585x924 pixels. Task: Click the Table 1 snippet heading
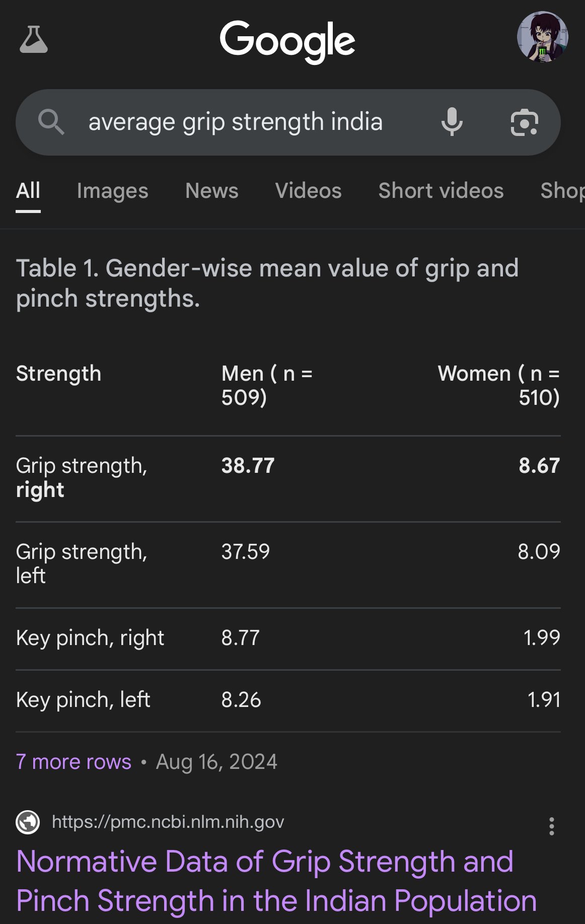267,283
